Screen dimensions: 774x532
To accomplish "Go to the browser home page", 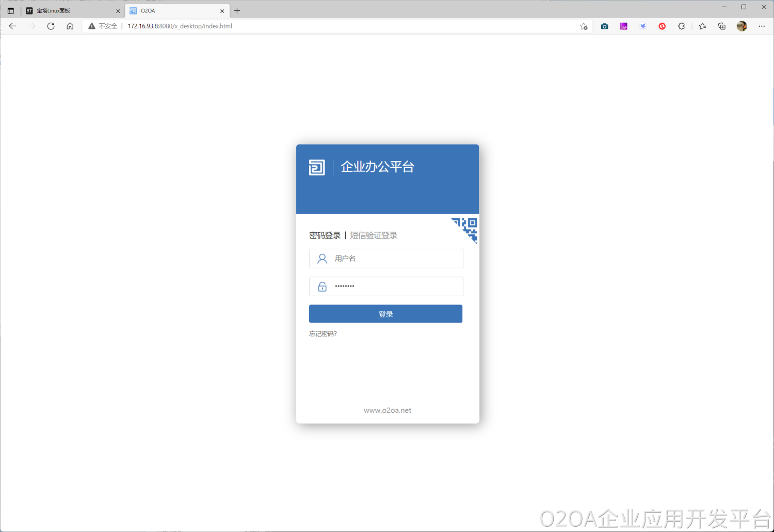I will click(70, 26).
